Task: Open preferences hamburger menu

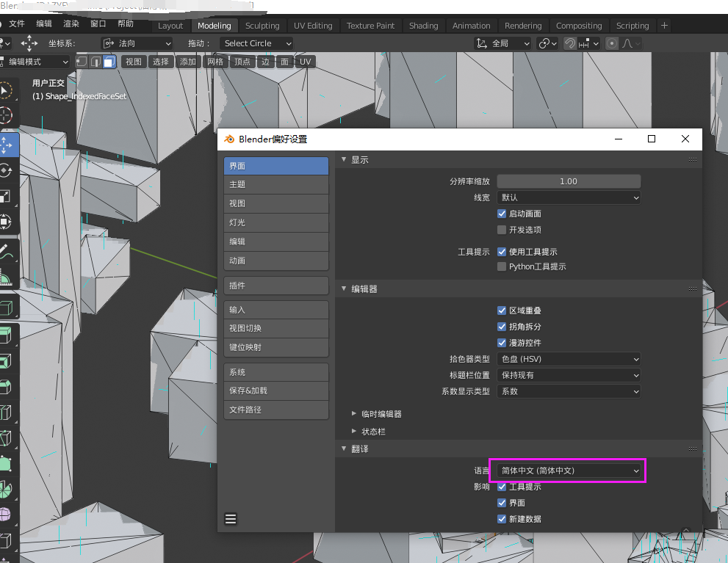Action: tap(231, 518)
